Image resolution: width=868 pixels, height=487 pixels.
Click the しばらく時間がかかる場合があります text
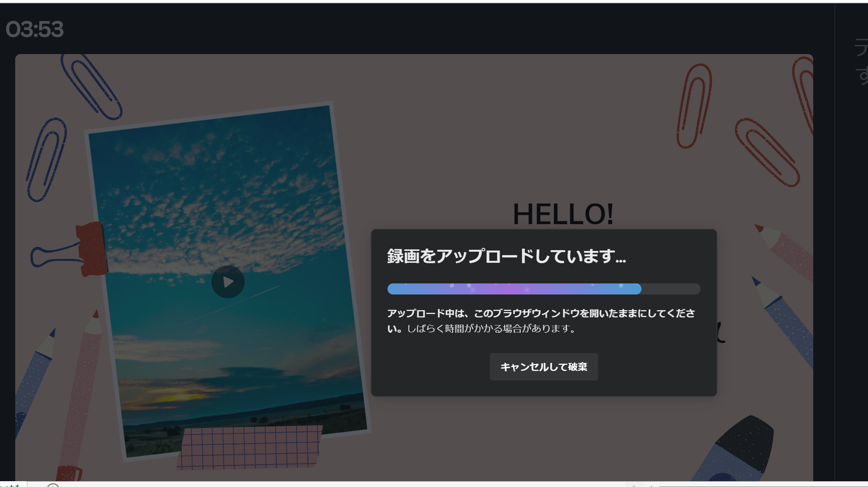(491, 329)
